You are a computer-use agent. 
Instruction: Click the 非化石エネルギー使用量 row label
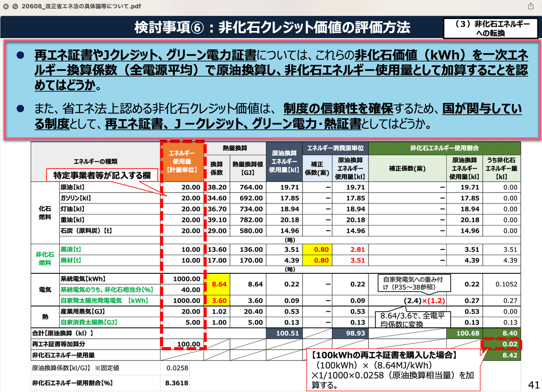[x=63, y=355]
